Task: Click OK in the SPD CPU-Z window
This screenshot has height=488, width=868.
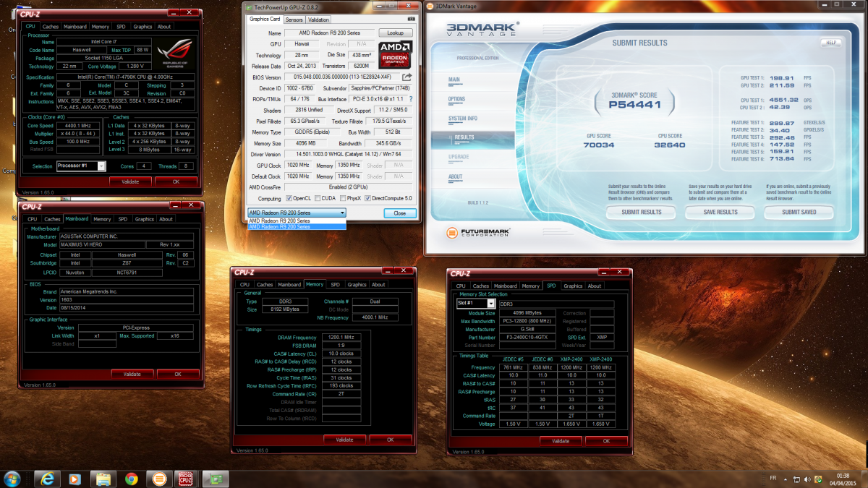Action: point(606,440)
